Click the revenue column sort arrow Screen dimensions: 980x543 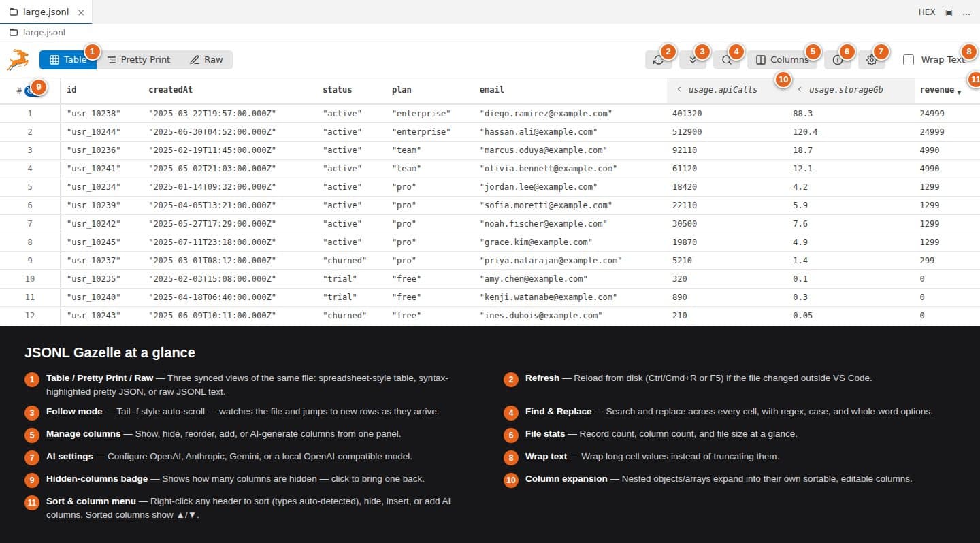(x=959, y=92)
